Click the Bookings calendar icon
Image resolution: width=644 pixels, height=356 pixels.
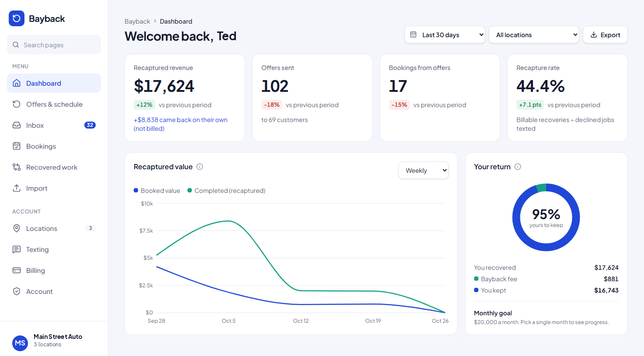(17, 146)
